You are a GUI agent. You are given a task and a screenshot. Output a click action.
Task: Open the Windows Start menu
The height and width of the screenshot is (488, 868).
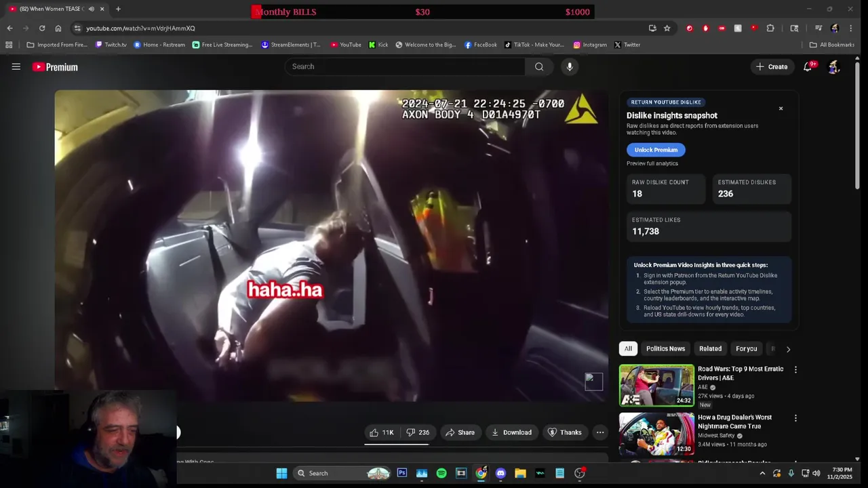(x=281, y=473)
